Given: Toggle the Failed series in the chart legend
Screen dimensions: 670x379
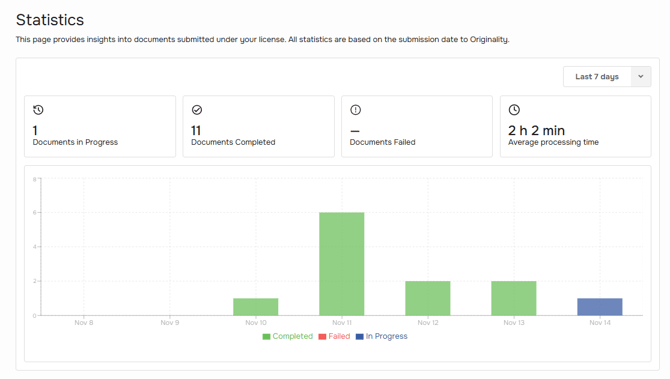Looking at the screenshot, I should coord(334,336).
